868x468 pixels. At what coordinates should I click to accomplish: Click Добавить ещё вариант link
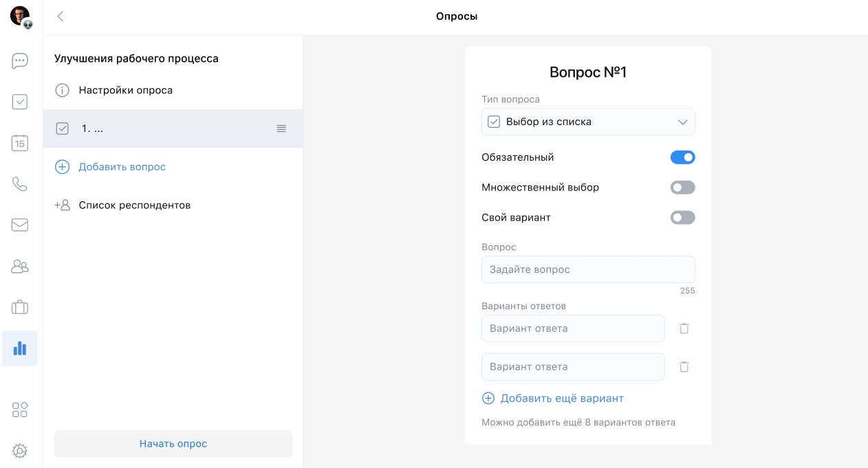coord(561,399)
